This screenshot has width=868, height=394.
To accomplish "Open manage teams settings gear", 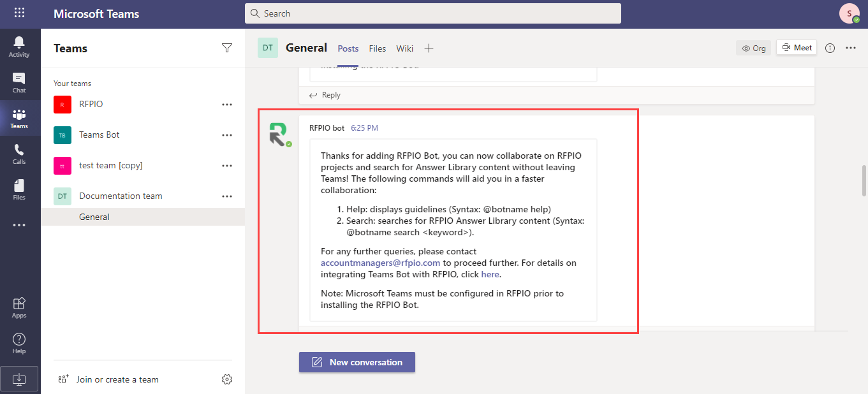I will (x=226, y=379).
